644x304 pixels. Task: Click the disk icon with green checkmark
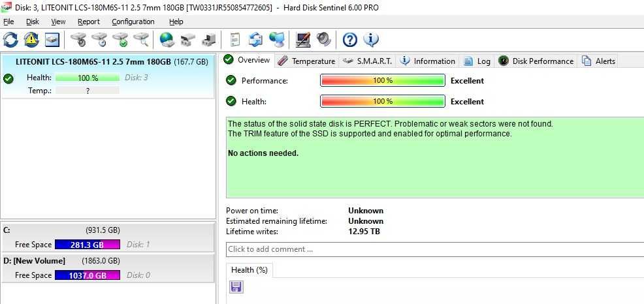(120, 39)
